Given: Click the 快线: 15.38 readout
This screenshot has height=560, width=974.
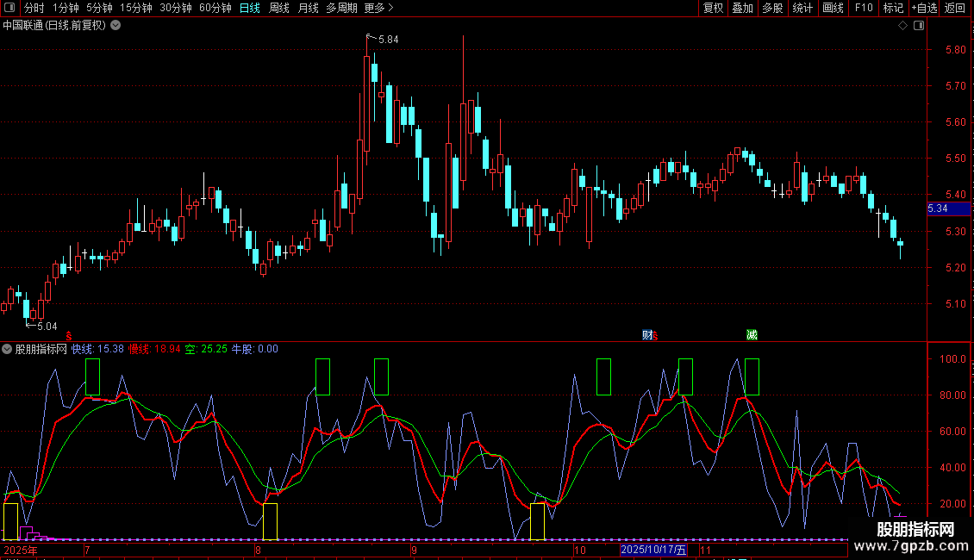Looking at the screenshot, I should tap(97, 349).
